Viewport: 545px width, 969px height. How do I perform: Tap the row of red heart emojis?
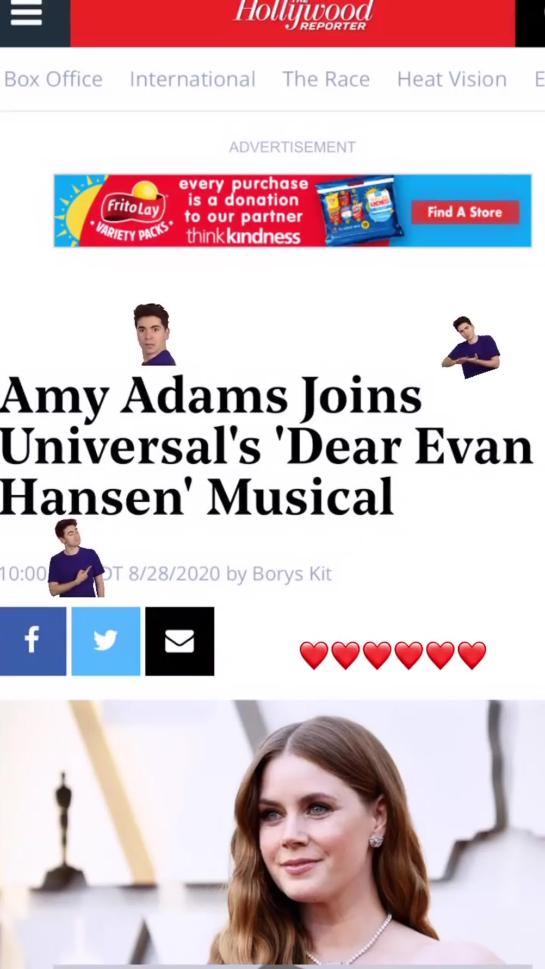click(393, 655)
